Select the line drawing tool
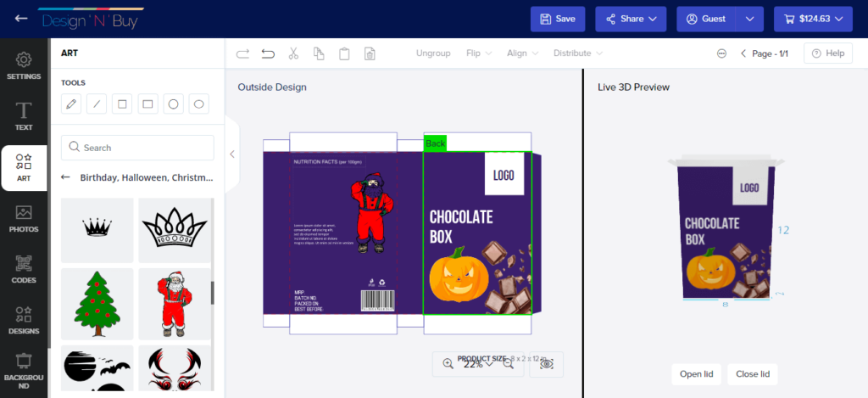Screen dimensions: 868x398 [x=97, y=104]
